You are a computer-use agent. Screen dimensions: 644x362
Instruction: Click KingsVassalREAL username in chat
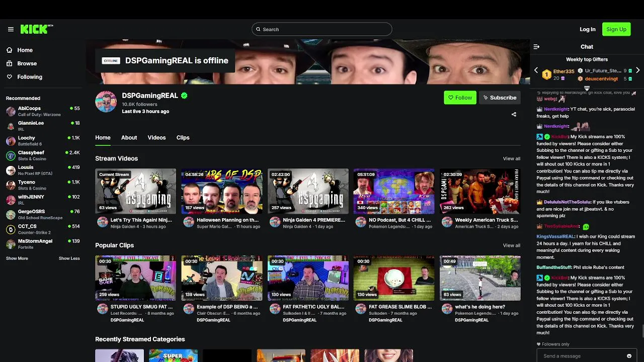(555, 237)
